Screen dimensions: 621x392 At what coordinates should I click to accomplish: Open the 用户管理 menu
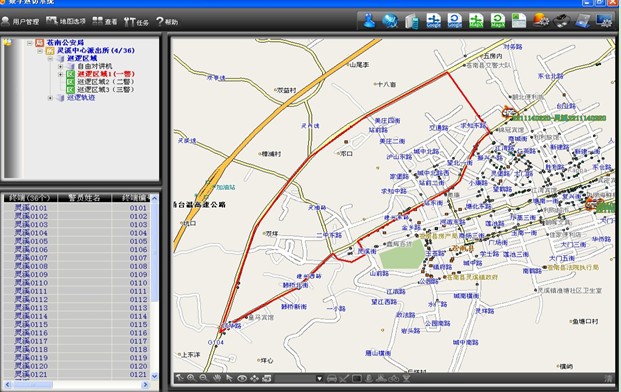[20, 21]
